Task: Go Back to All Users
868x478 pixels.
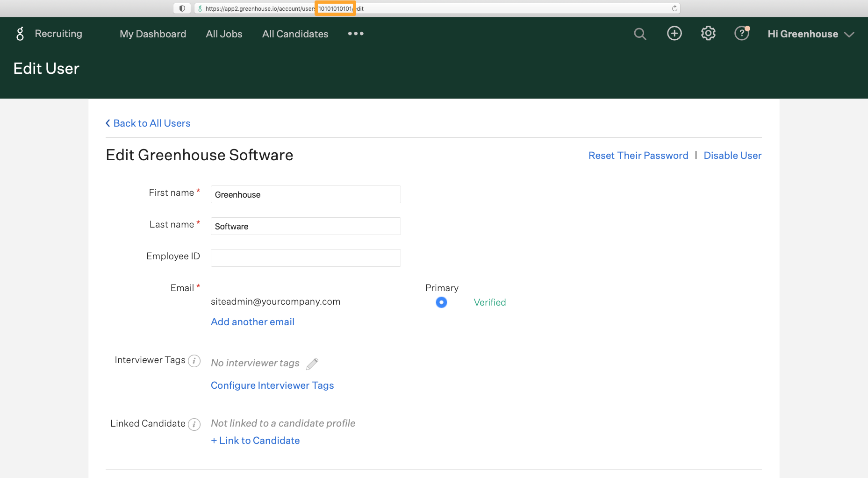Action: 148,123
